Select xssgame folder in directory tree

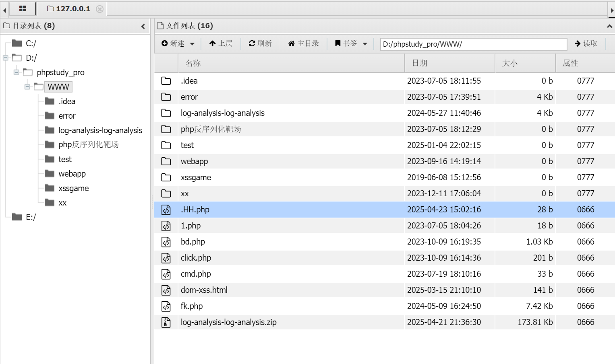[73, 188]
